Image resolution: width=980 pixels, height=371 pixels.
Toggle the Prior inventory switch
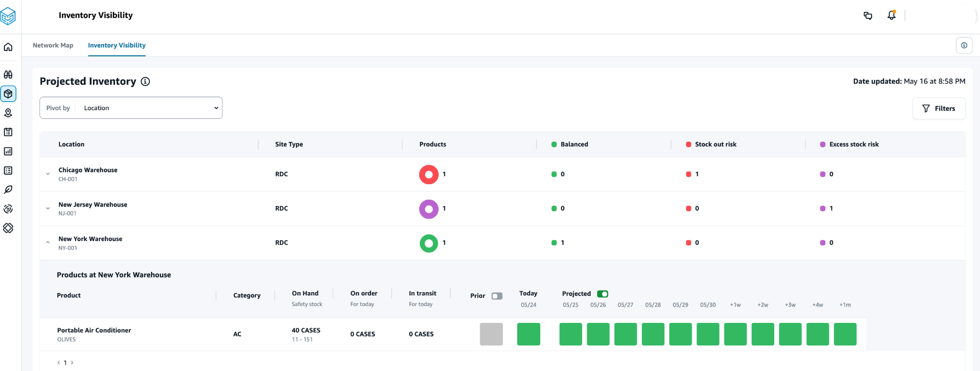(497, 296)
